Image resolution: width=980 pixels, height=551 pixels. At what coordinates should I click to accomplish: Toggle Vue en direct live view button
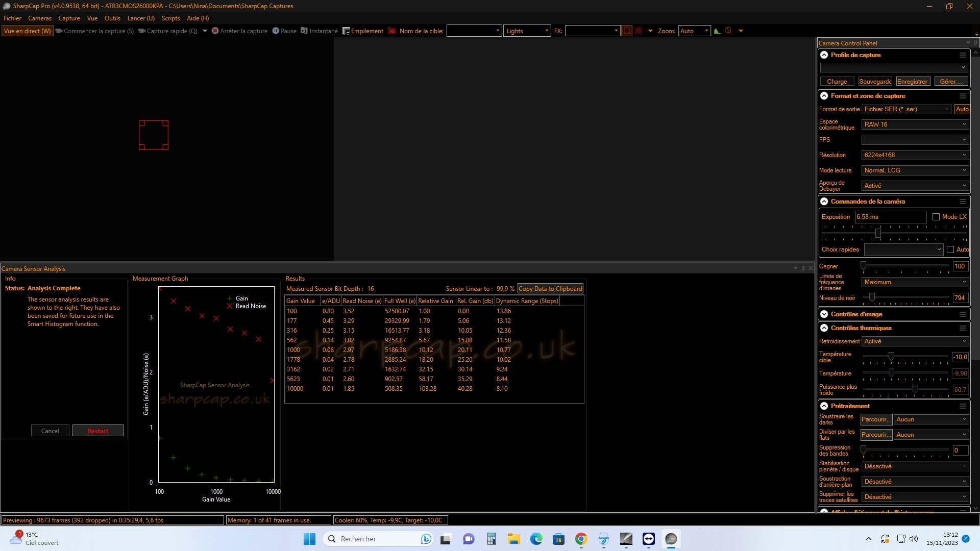28,31
